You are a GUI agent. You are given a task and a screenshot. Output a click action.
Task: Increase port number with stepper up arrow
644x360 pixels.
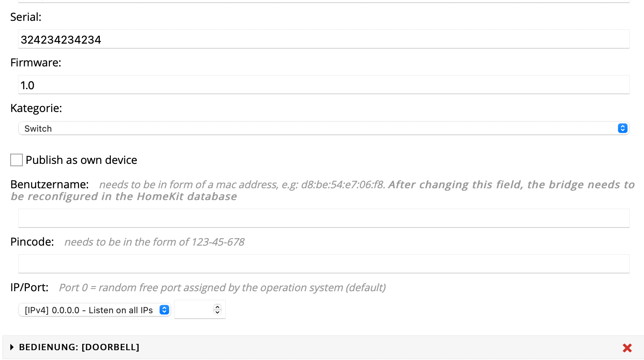coord(217,307)
